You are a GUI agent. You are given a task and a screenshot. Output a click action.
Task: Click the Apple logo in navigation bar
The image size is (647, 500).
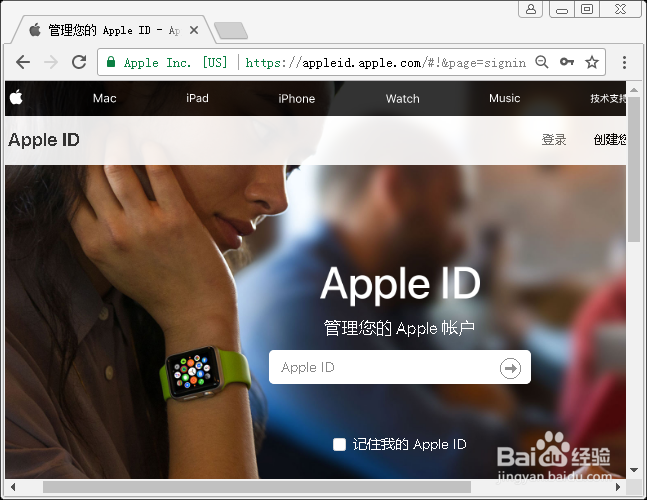point(16,97)
